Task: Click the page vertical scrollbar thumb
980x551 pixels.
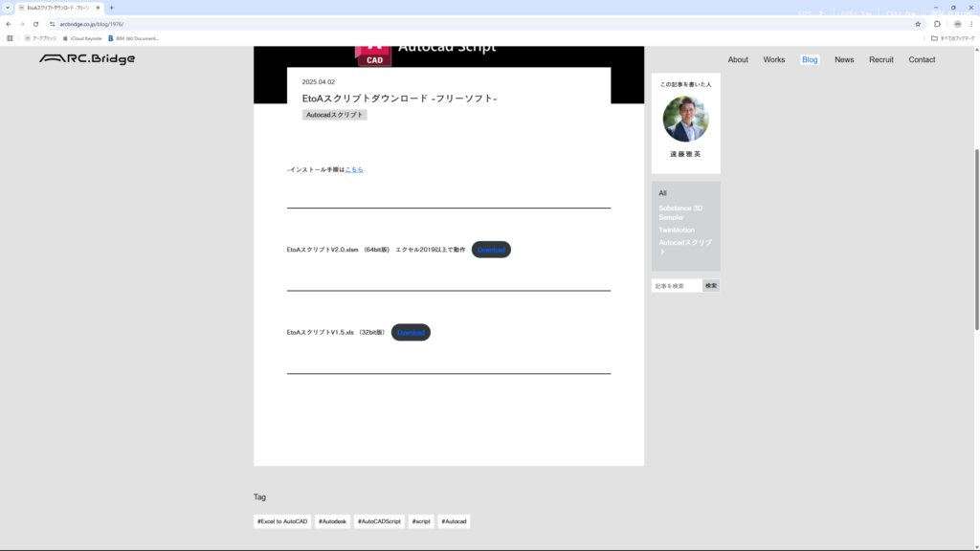Action: point(977,239)
